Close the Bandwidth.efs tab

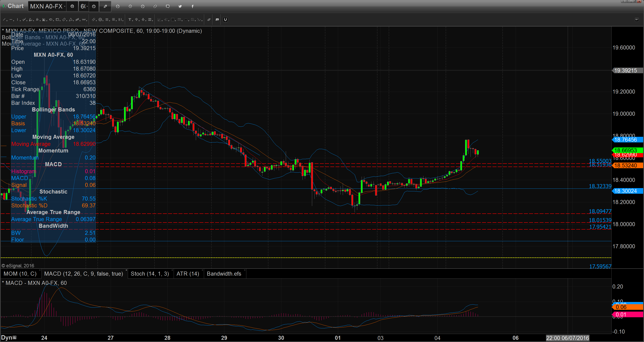pyautogui.click(x=245, y=270)
